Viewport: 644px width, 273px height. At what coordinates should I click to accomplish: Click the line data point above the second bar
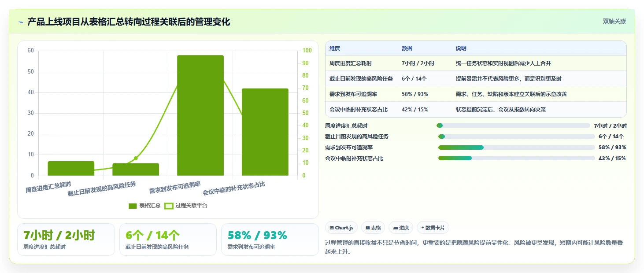(136, 158)
